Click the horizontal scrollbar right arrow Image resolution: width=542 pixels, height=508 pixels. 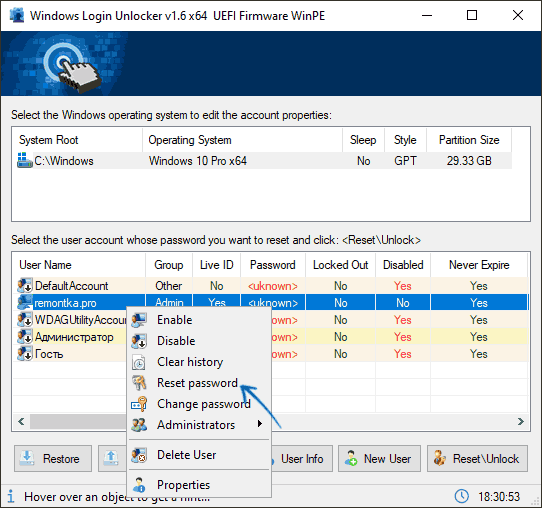(521, 421)
